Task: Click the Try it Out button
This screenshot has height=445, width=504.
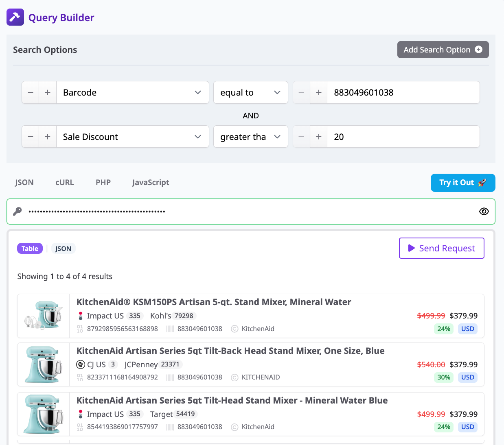Action: [463, 183]
